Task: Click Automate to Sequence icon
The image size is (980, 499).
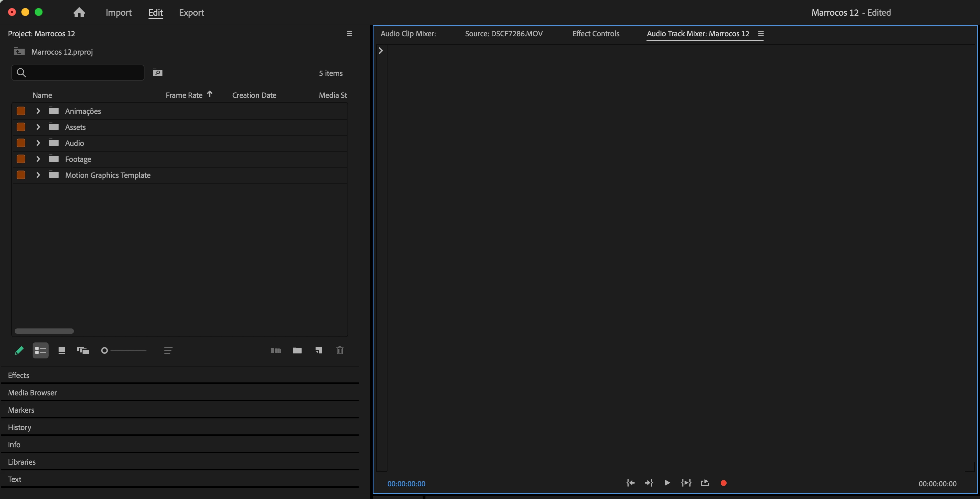Action: (276, 350)
